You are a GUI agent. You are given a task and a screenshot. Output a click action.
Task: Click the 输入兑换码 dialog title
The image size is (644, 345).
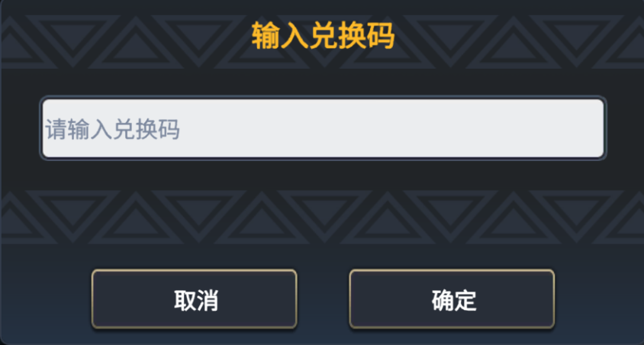click(x=323, y=37)
